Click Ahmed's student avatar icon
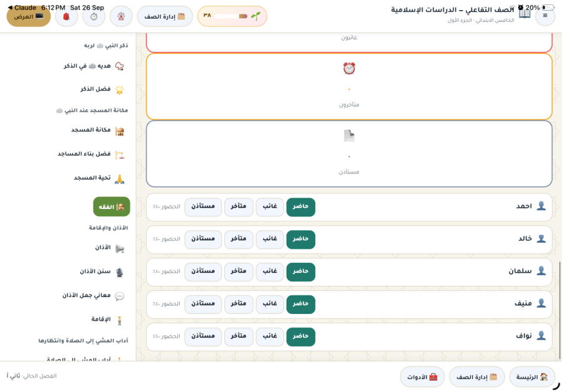This screenshot has width=562, height=392. click(x=541, y=206)
